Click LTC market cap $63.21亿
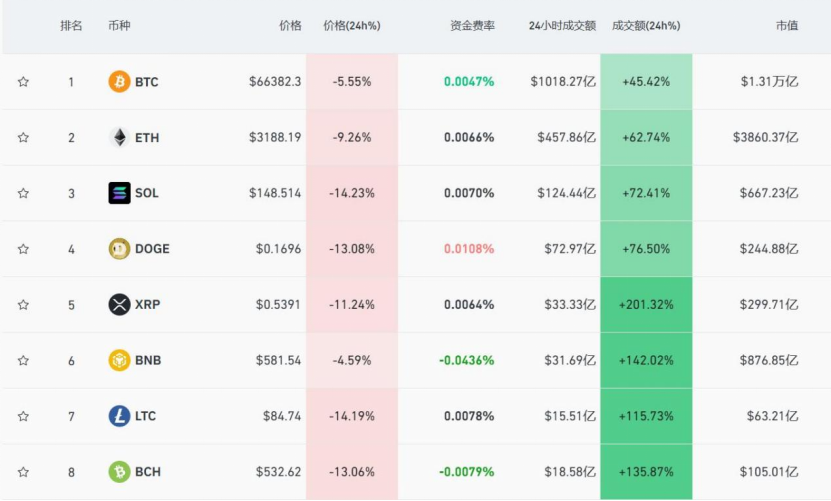This screenshot has height=501, width=831. click(x=772, y=416)
